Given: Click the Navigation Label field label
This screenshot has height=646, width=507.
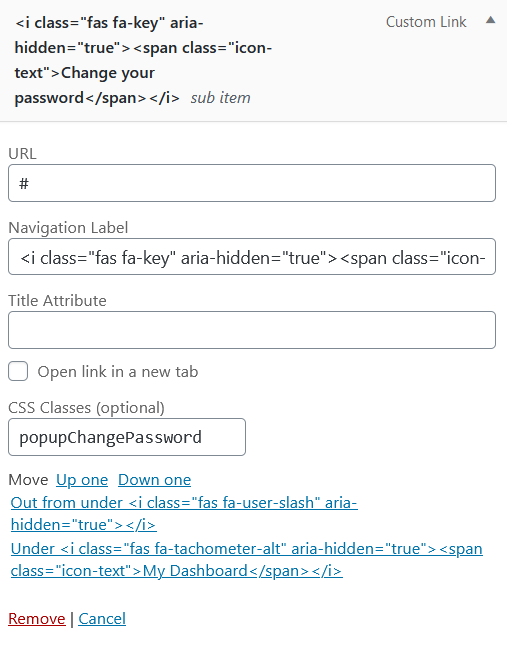Looking at the screenshot, I should point(68,227).
